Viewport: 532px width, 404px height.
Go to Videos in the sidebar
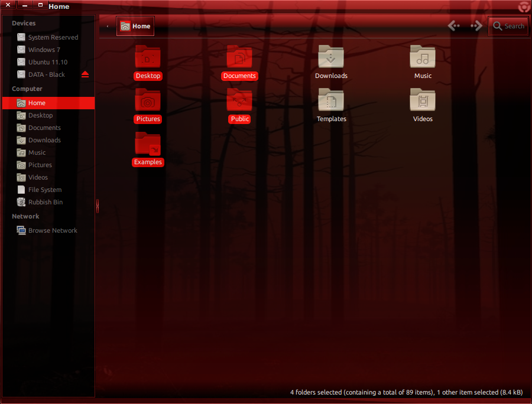pos(48,177)
